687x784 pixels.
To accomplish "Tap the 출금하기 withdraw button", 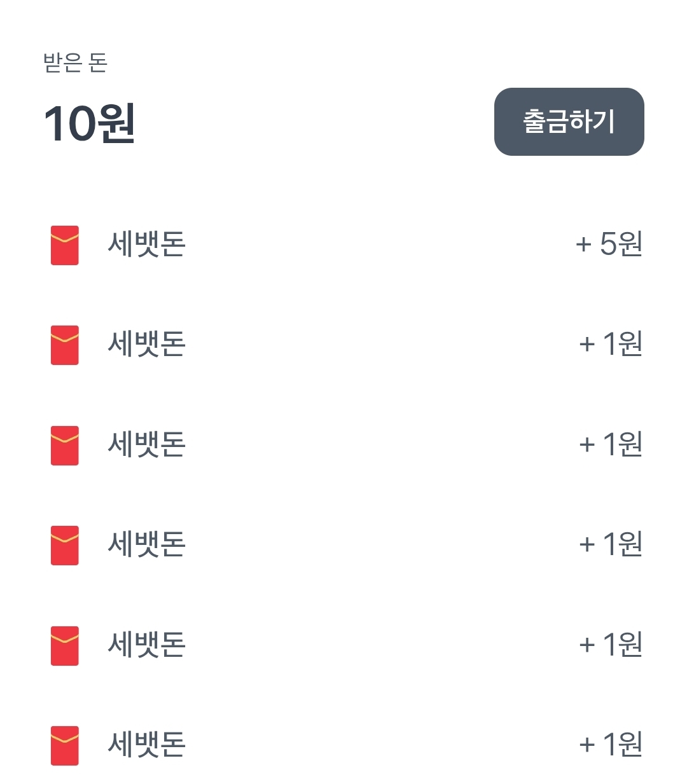I will 569,121.
